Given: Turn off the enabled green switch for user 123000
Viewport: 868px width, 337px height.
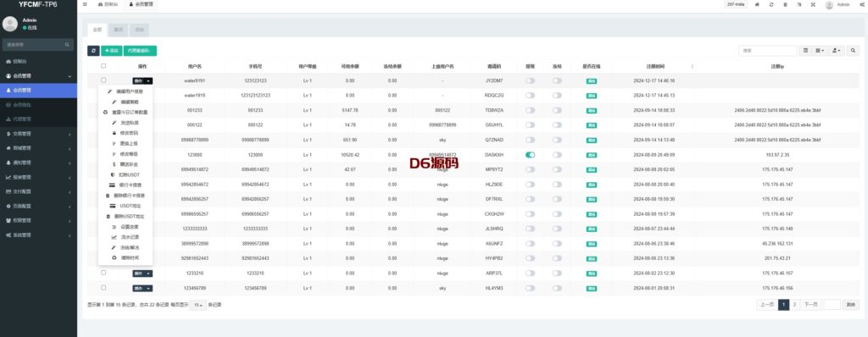Looking at the screenshot, I should point(531,154).
